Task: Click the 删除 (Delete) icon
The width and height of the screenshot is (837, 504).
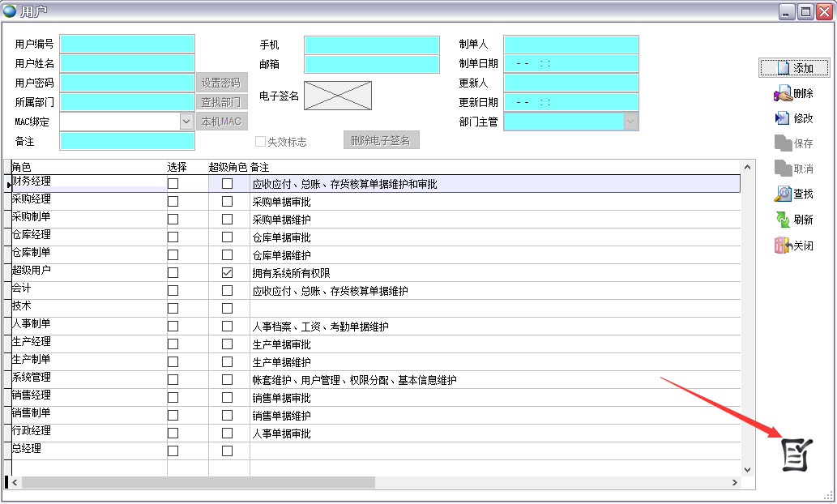Action: pos(783,94)
